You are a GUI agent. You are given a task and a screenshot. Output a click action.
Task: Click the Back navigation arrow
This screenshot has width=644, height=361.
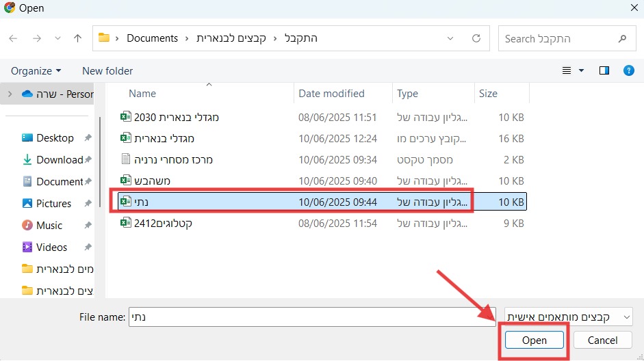(x=13, y=38)
